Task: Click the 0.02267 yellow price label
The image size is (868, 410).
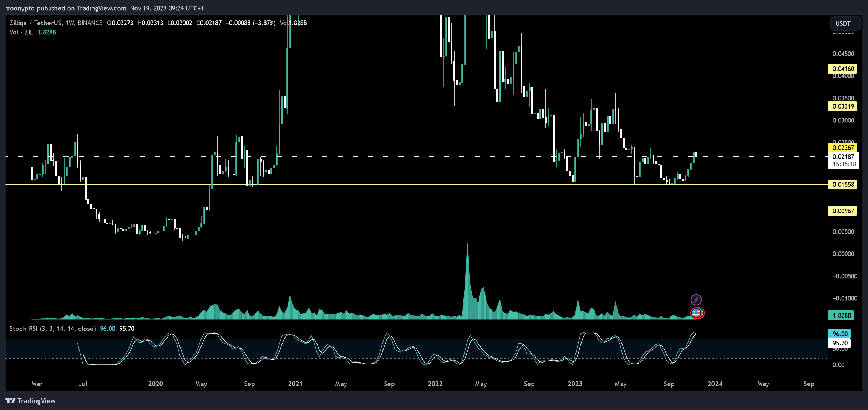Action: point(843,147)
